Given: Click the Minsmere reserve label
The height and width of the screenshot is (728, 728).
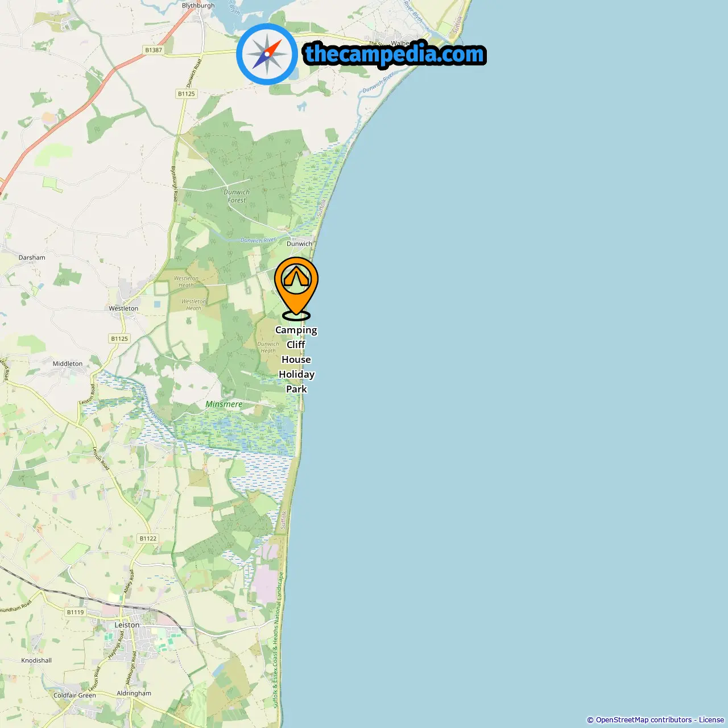Looking at the screenshot, I should point(224,404).
